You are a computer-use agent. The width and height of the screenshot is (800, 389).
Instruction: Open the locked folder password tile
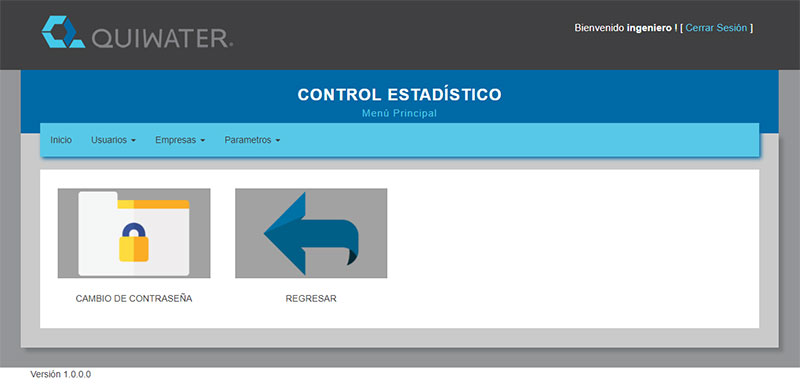[134, 233]
